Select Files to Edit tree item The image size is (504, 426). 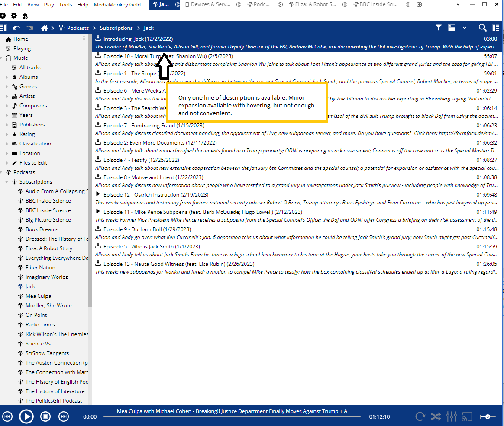pos(33,163)
